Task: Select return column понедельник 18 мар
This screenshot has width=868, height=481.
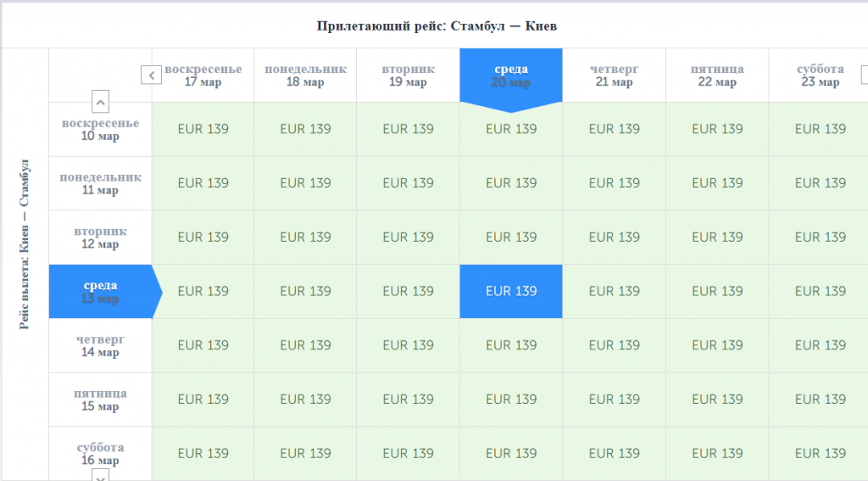Action: click(305, 76)
